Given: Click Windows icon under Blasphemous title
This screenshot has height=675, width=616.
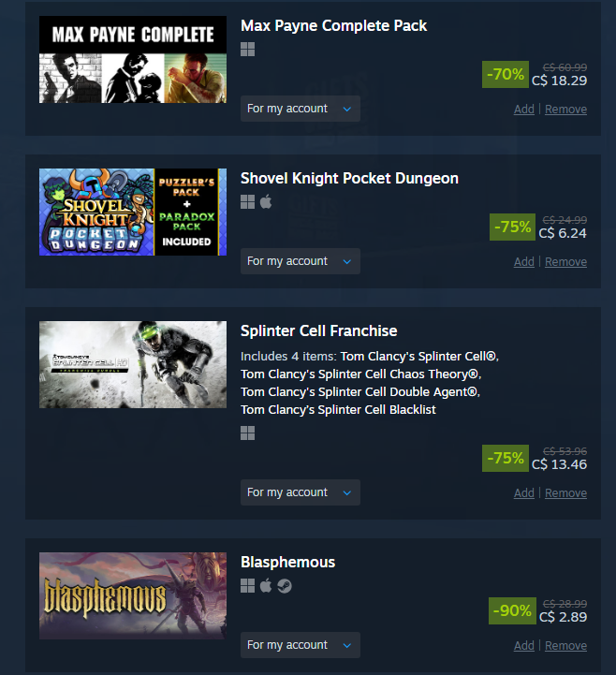Looking at the screenshot, I should click(x=247, y=585).
